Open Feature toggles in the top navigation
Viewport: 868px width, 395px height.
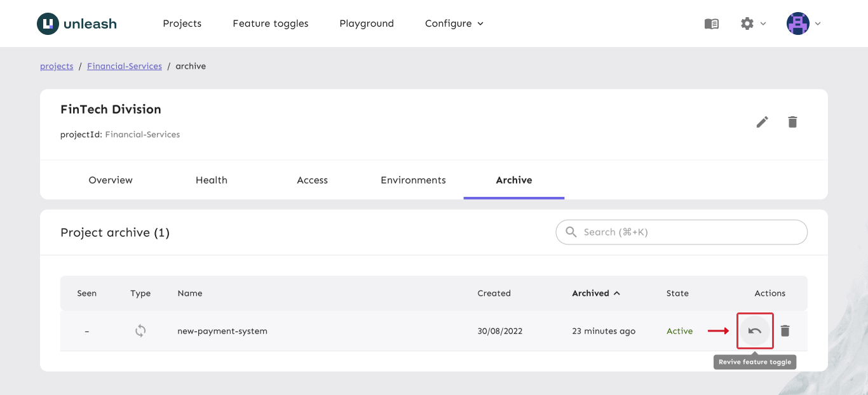point(271,23)
